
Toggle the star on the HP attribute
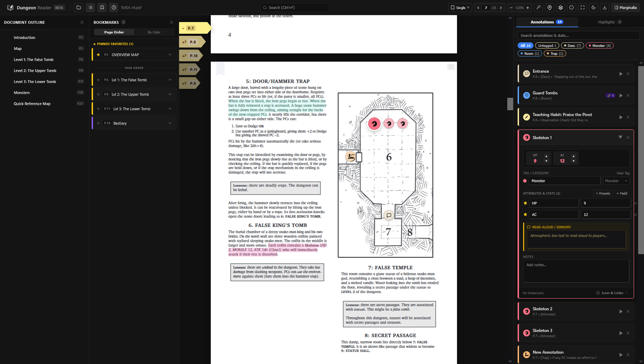[525, 203]
